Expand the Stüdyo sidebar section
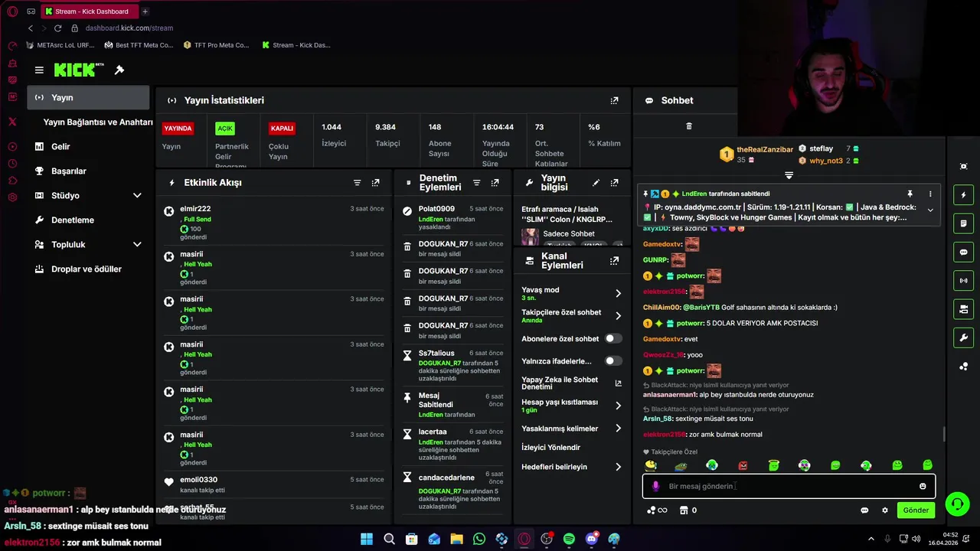980x551 pixels. (x=137, y=196)
